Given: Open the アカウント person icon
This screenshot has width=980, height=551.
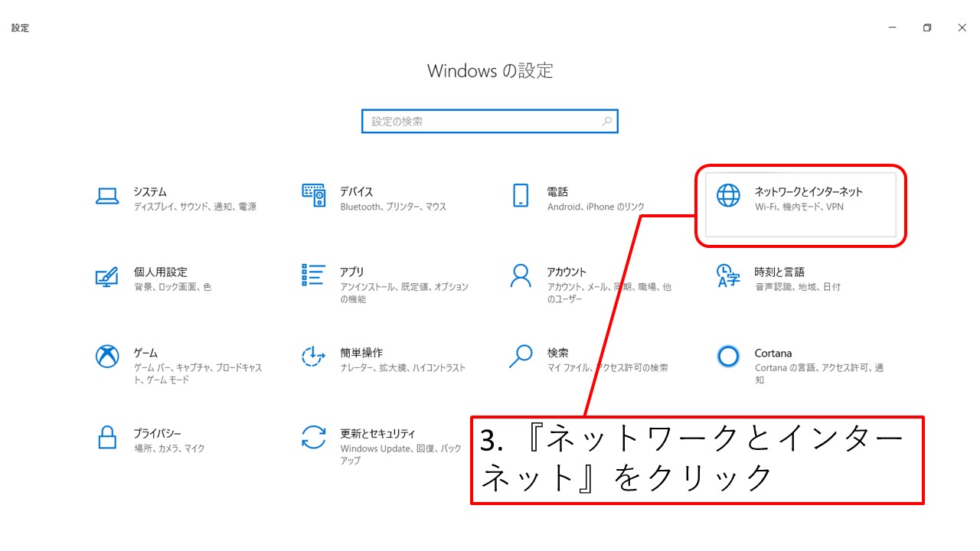Looking at the screenshot, I should click(521, 275).
